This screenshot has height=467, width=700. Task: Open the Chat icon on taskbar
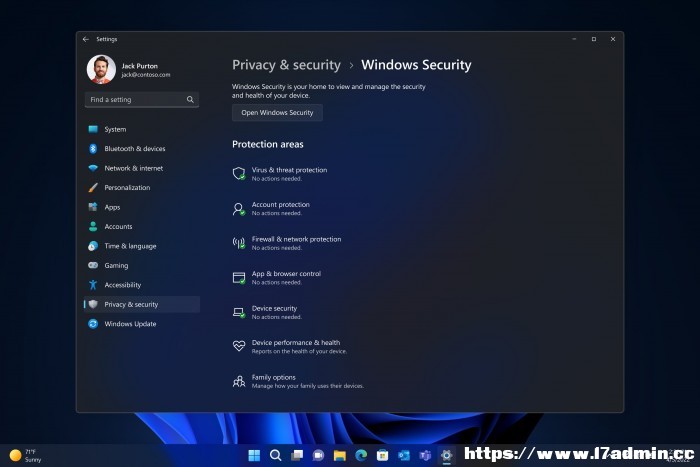(318, 455)
